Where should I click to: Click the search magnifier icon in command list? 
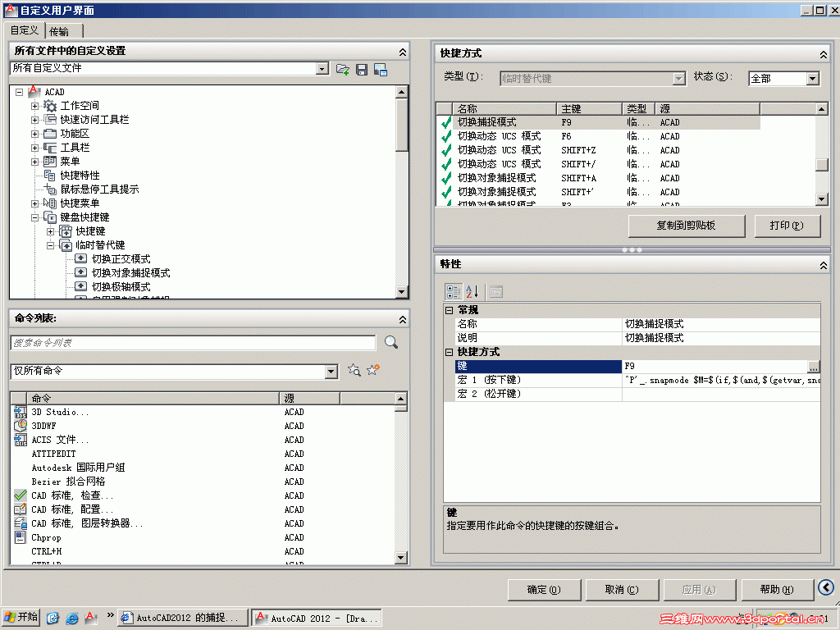(x=391, y=342)
